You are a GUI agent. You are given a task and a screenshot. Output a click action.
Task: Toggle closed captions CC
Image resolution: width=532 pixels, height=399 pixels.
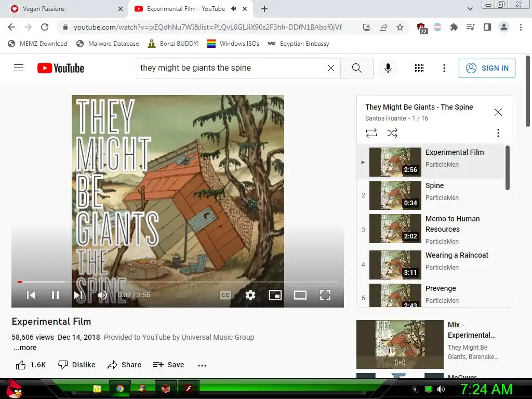pyautogui.click(x=225, y=295)
